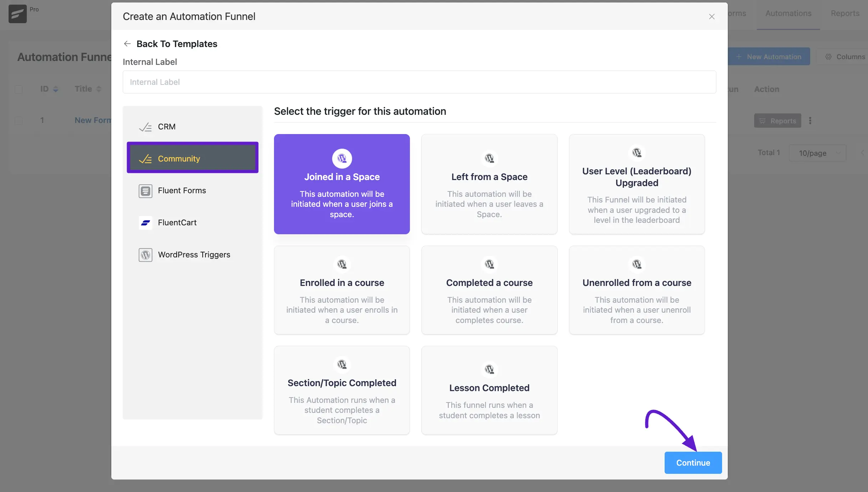
Task: Select the FluentCart logo icon
Action: pyautogui.click(x=145, y=223)
